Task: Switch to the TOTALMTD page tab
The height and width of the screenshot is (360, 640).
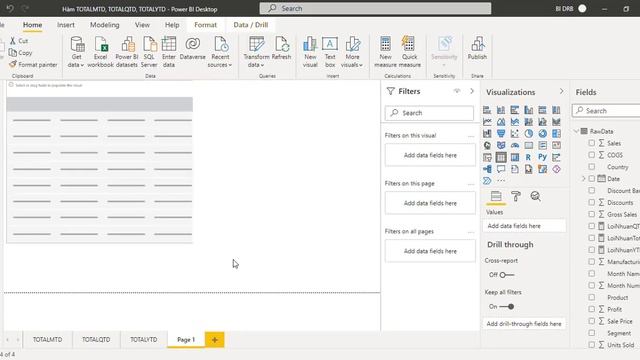Action: pyautogui.click(x=47, y=340)
